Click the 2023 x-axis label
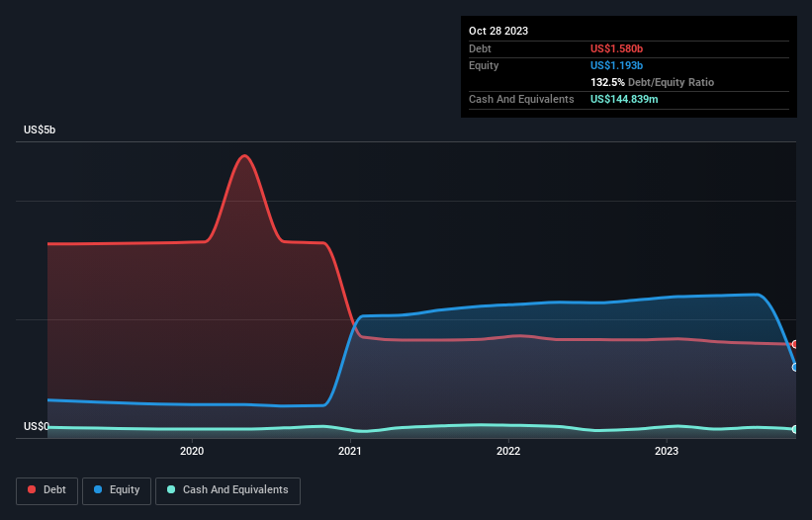This screenshot has height=520, width=812. coord(667,451)
